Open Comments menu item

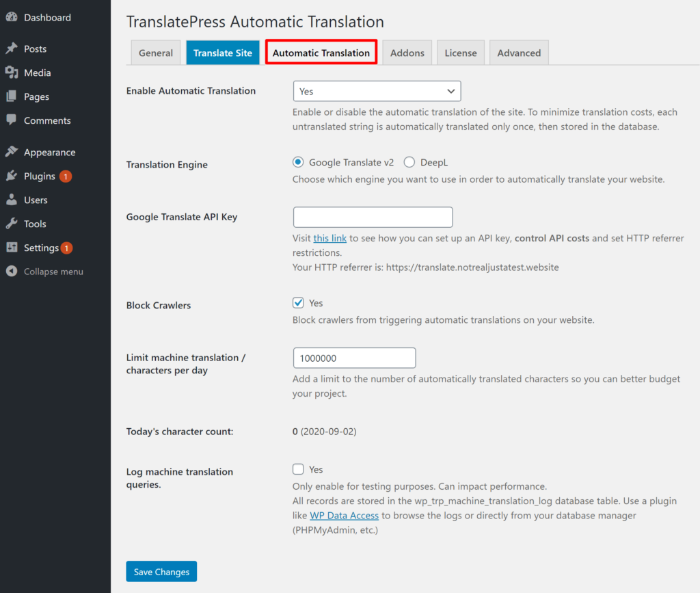(47, 120)
